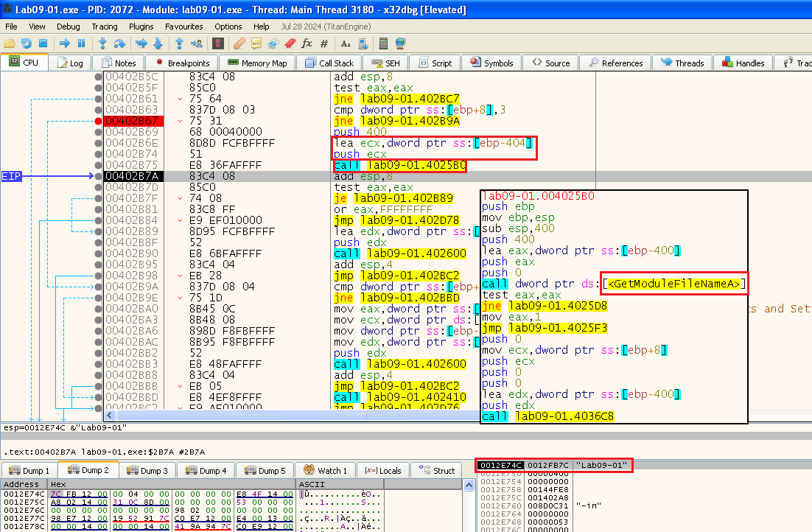Viewport: 812px width, 532px height.
Task: Open the Scylla plugin icon
Action: click(x=217, y=43)
